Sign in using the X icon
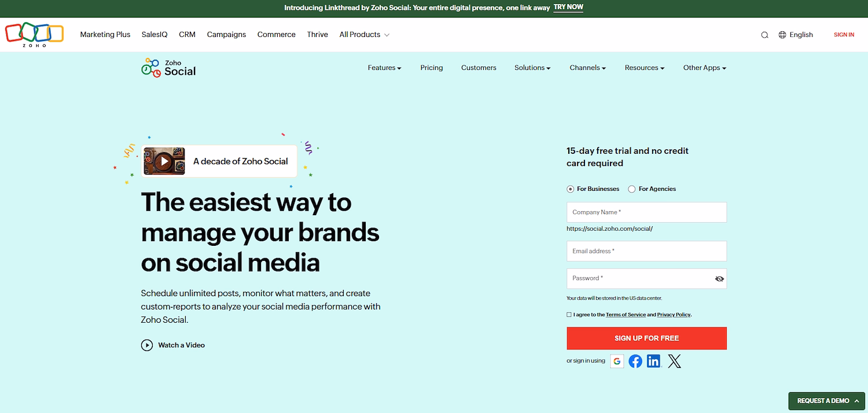Screen dimensions: 868x413 674,361
